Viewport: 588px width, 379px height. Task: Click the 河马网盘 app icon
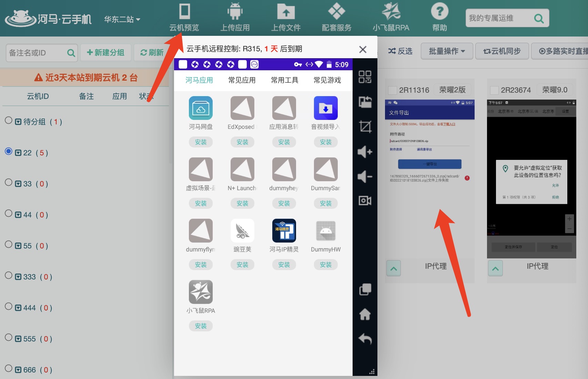pos(201,108)
